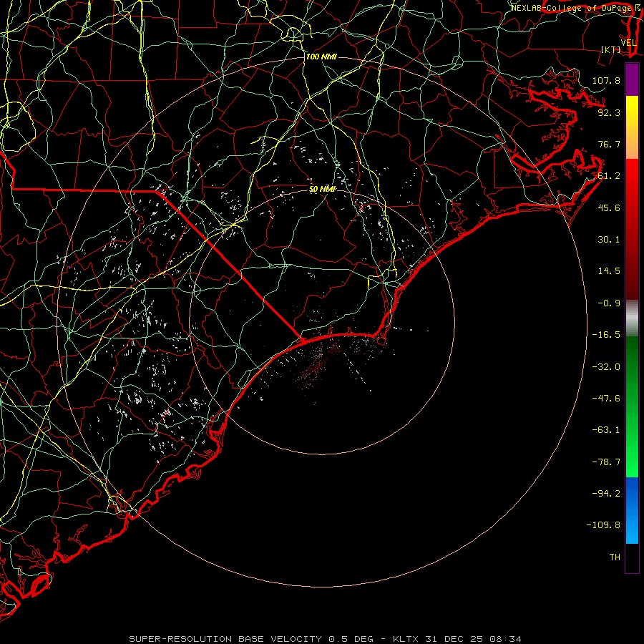644x644 pixels.
Task: Select the 61.2 velocity scale value
Action: click(609, 176)
